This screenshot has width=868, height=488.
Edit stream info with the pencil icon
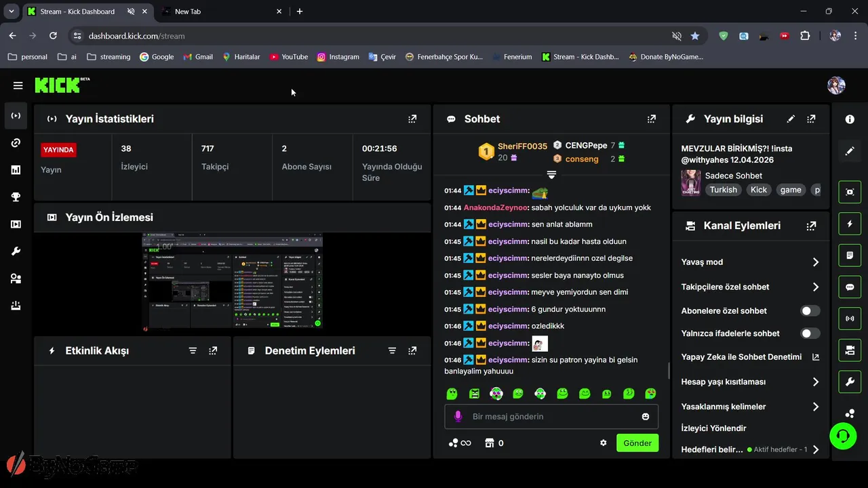791,119
